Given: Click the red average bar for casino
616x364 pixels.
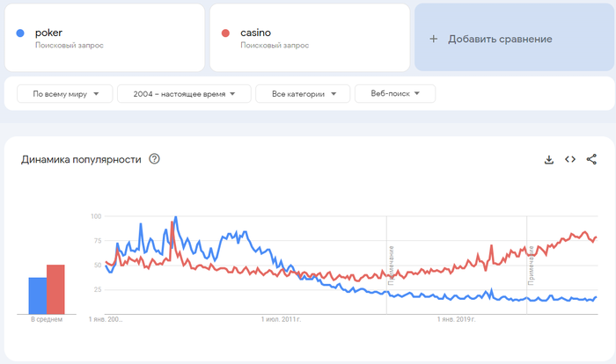Looking at the screenshot, I should [55, 288].
